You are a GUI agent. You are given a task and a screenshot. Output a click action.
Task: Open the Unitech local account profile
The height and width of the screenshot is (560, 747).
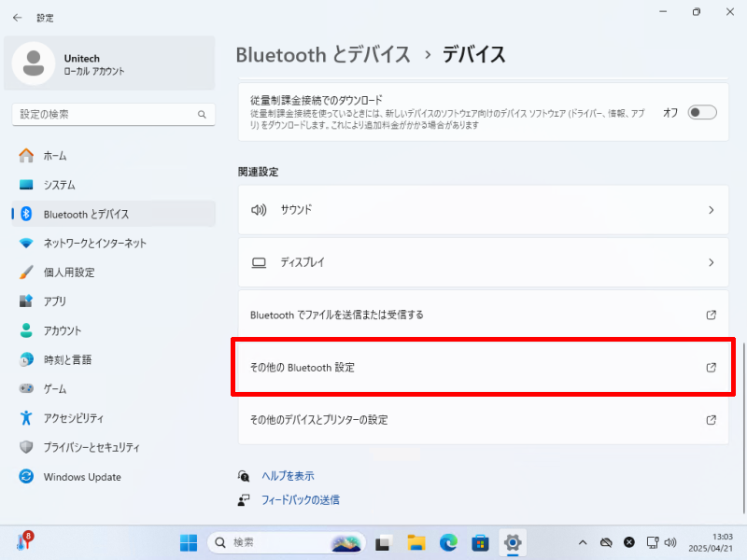(x=109, y=63)
